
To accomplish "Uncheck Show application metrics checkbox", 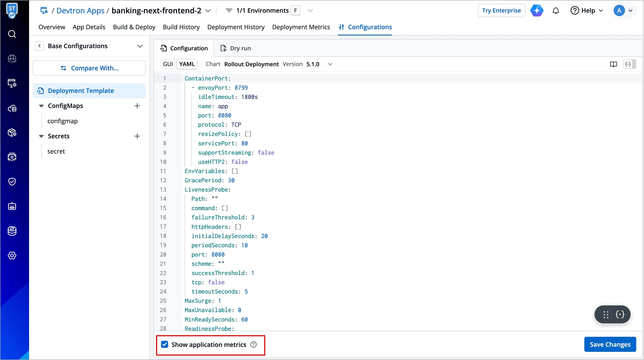I will coord(165,344).
